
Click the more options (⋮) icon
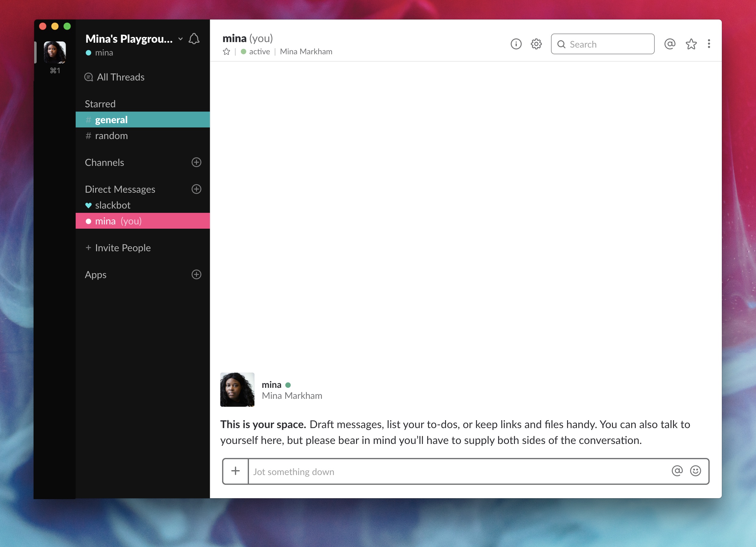[709, 44]
